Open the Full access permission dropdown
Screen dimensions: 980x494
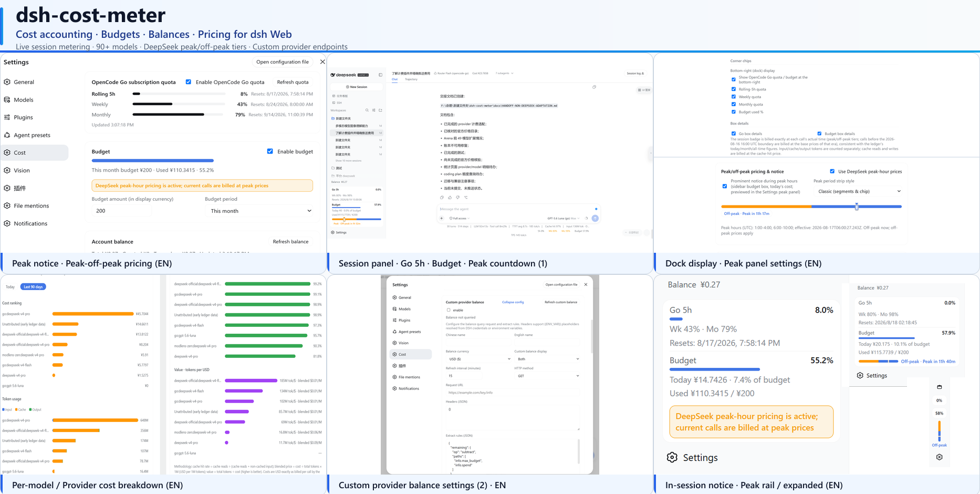tap(460, 218)
